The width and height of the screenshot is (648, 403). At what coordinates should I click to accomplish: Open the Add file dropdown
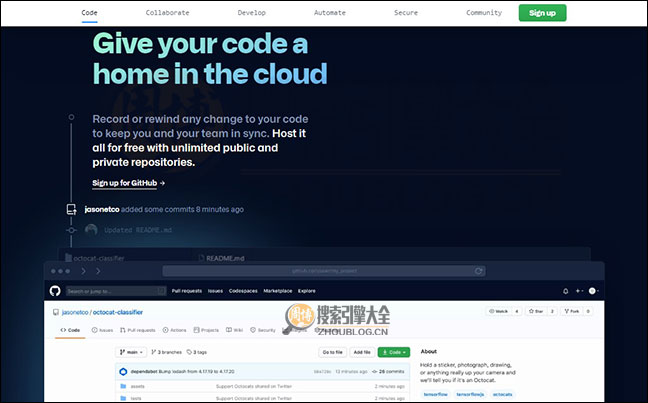click(x=362, y=352)
